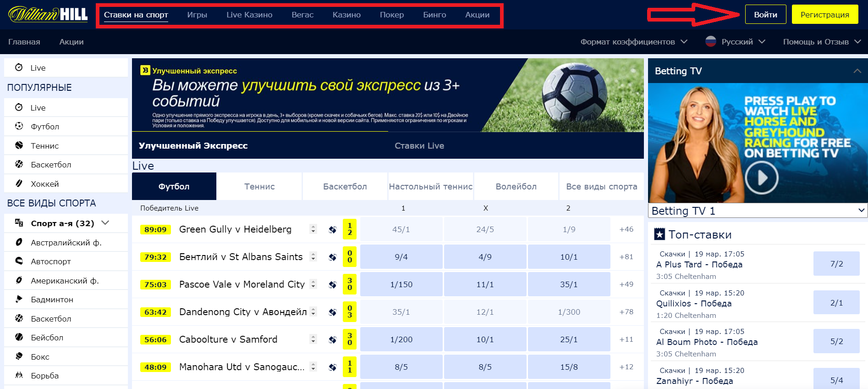Click the star icon by Топ-ставки
The width and height of the screenshot is (868, 389).
coord(659,234)
